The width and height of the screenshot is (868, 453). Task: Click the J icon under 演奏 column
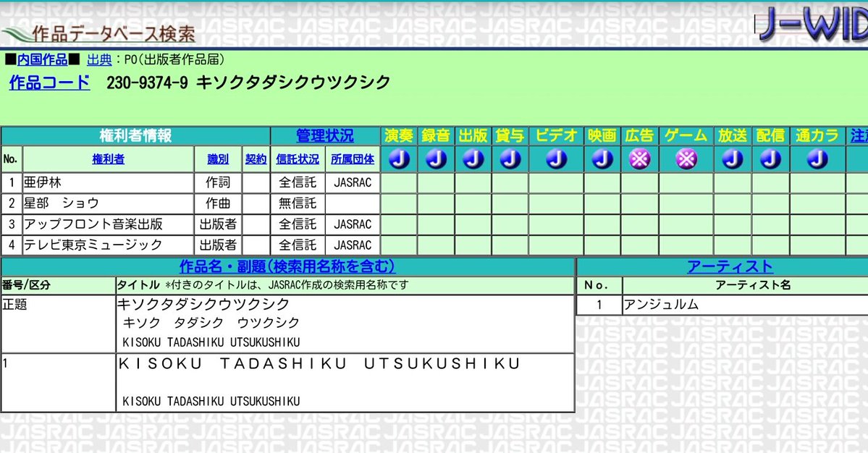pos(399,159)
